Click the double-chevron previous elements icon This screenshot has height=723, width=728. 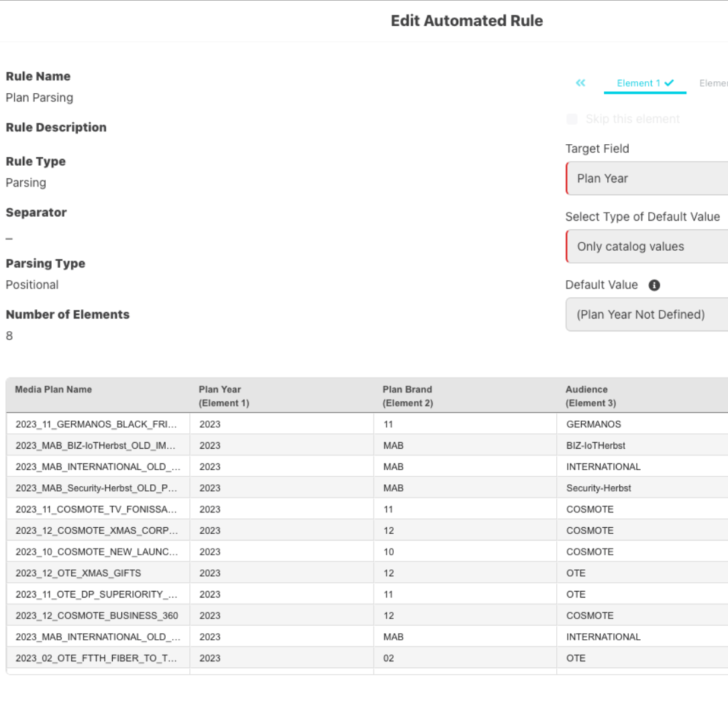[x=580, y=83]
